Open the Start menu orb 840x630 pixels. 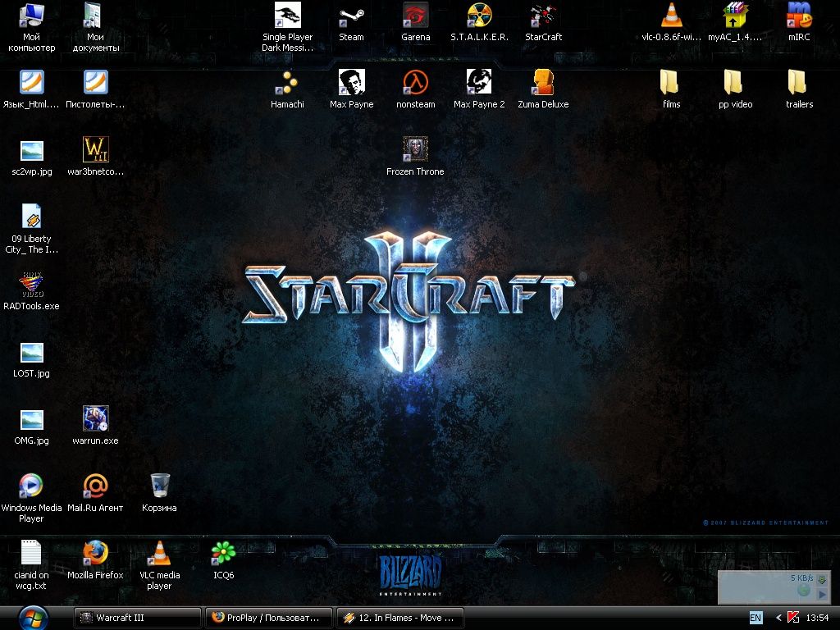[x=33, y=618]
